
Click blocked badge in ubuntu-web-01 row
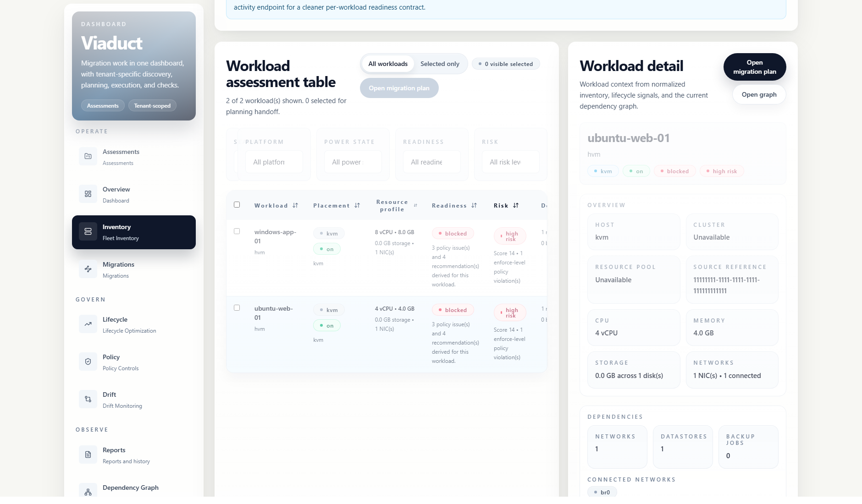click(453, 310)
